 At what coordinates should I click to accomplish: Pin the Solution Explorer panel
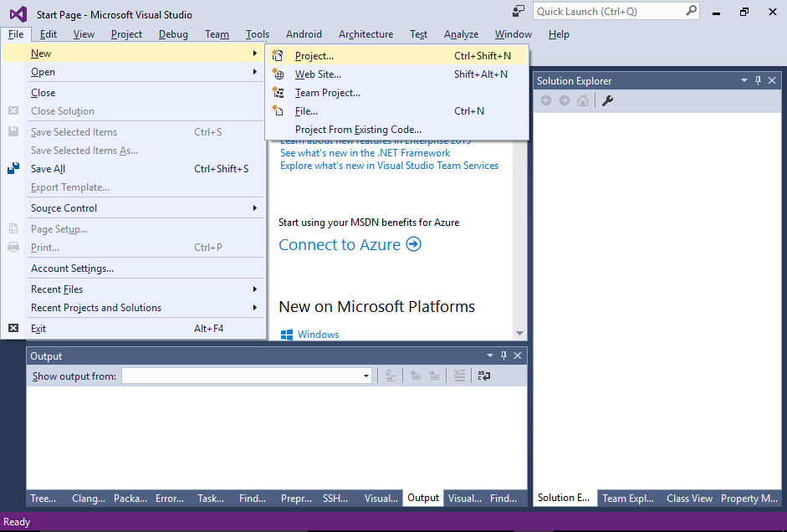point(758,80)
